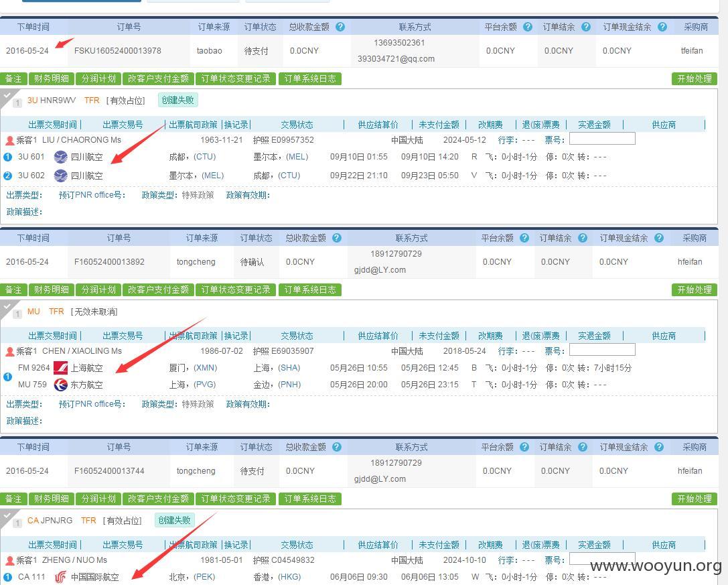Click passport number E09957352
Screen dimensions: 728x585
coord(293,140)
